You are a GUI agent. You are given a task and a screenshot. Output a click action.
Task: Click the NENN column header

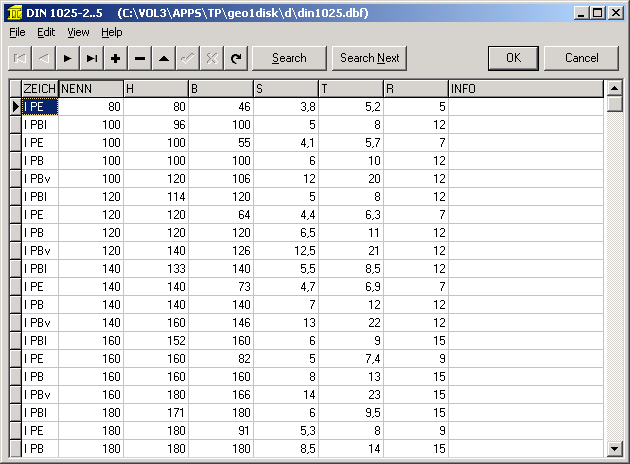90,89
